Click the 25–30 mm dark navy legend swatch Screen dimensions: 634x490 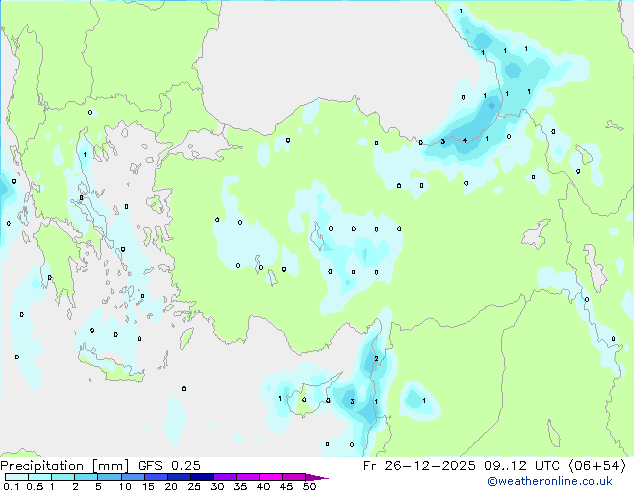click(201, 477)
